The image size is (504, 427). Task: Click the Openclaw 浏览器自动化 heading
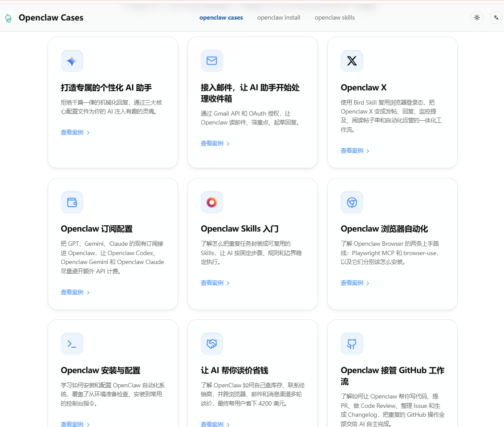click(x=384, y=229)
